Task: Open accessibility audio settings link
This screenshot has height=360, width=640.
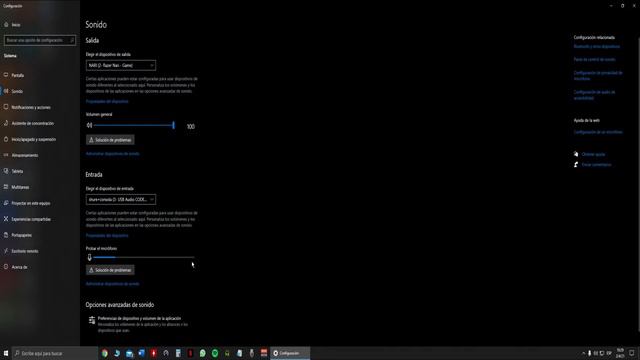Action: point(594,95)
